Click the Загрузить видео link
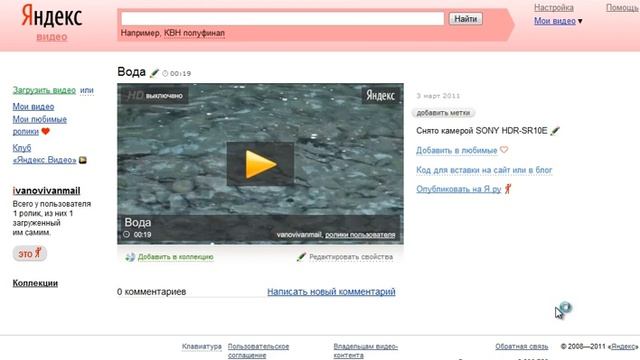This screenshot has height=360, width=640. 44,90
